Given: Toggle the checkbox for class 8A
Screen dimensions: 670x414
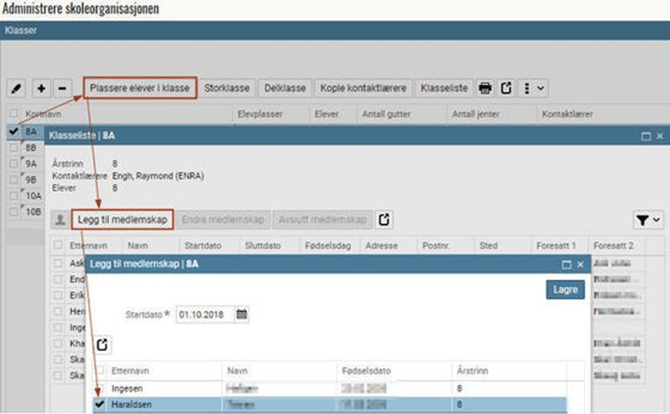Looking at the screenshot, I should coord(12,131).
